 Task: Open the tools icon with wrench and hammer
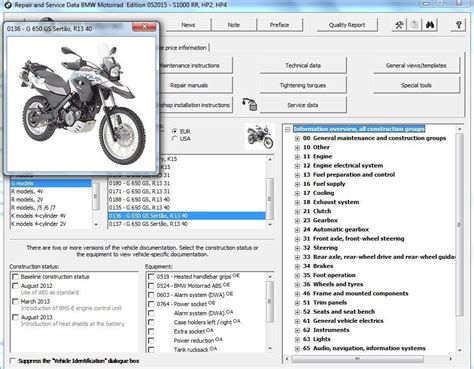coord(399,25)
